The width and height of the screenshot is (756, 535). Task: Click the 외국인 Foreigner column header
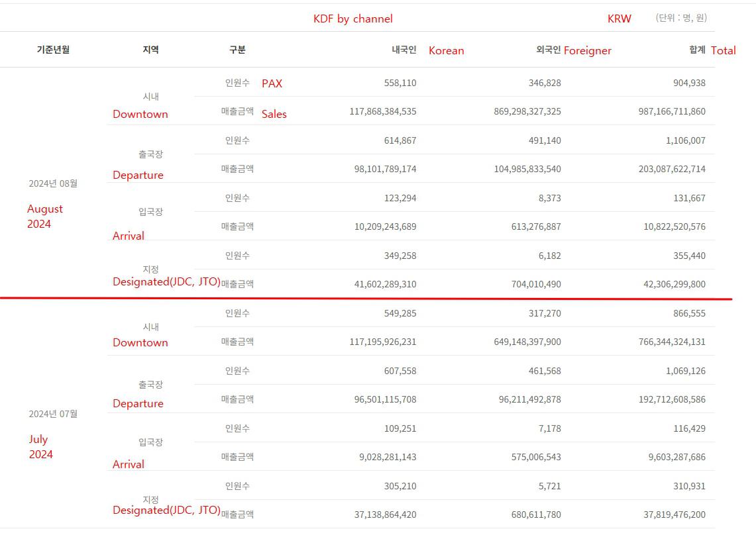coord(573,50)
